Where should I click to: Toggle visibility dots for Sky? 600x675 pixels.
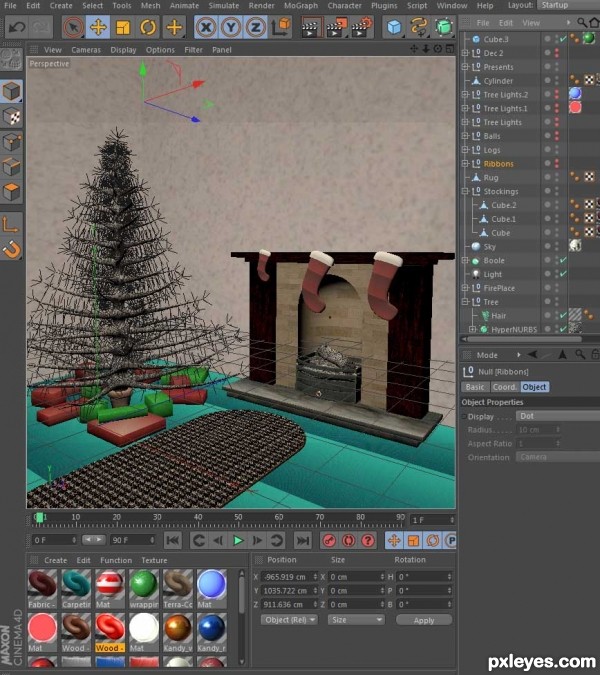[x=557, y=247]
